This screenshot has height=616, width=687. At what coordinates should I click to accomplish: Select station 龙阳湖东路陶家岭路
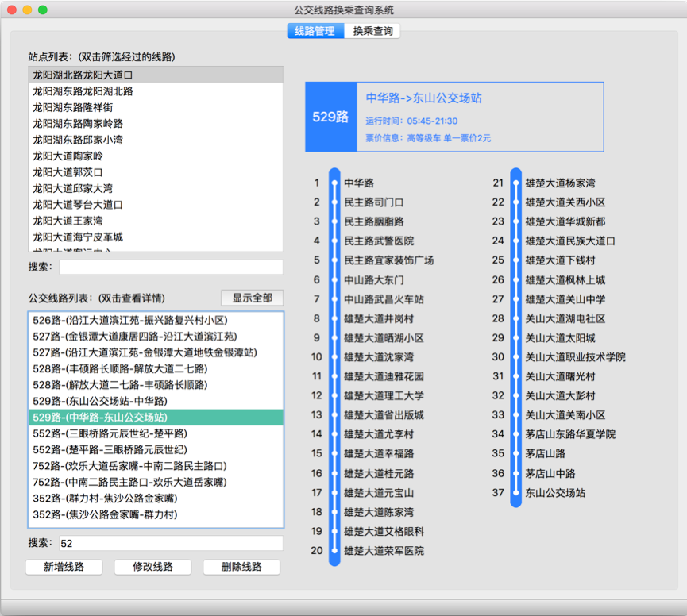tap(156, 124)
